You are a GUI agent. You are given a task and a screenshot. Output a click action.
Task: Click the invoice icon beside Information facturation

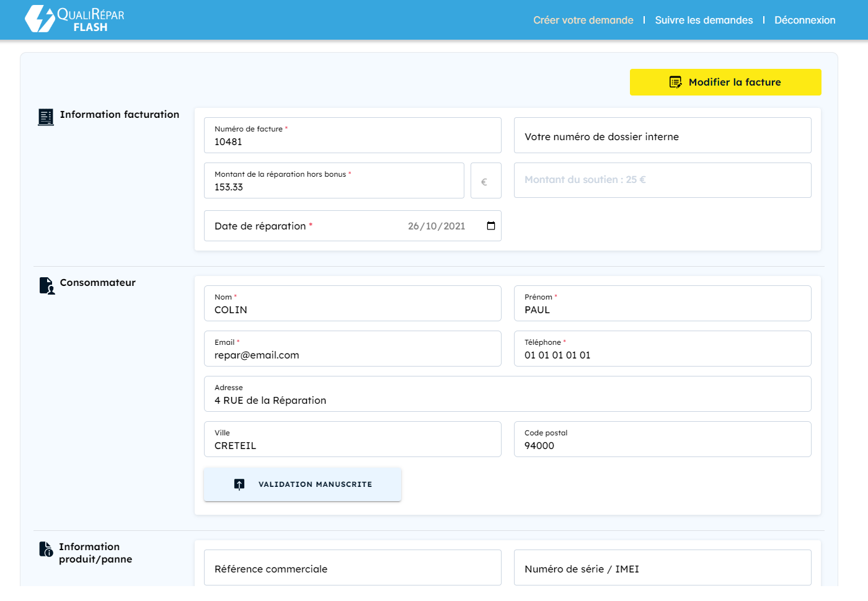coord(46,117)
